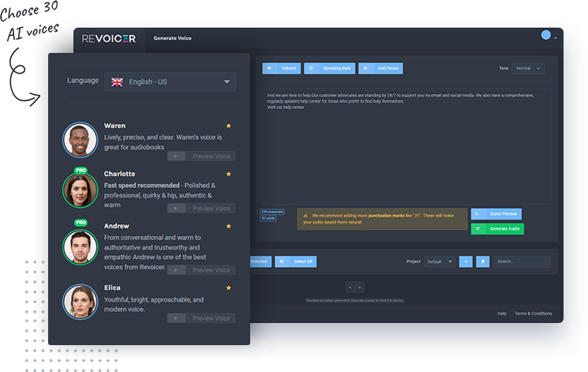Toggle the favorite star for Elica
Viewport: 588px width, 372px height.
point(229,288)
